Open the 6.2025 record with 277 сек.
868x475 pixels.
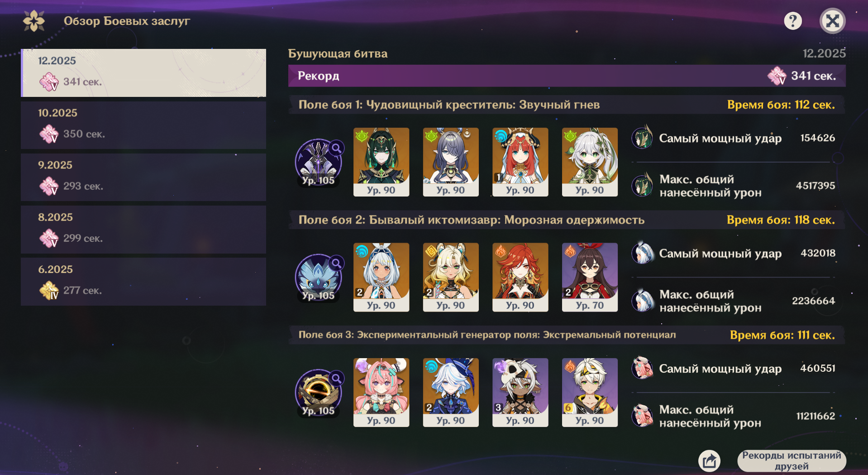click(x=143, y=282)
